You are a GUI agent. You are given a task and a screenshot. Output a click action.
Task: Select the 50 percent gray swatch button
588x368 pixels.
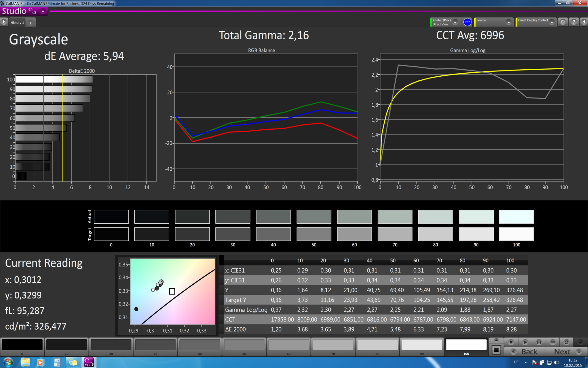pos(244,345)
